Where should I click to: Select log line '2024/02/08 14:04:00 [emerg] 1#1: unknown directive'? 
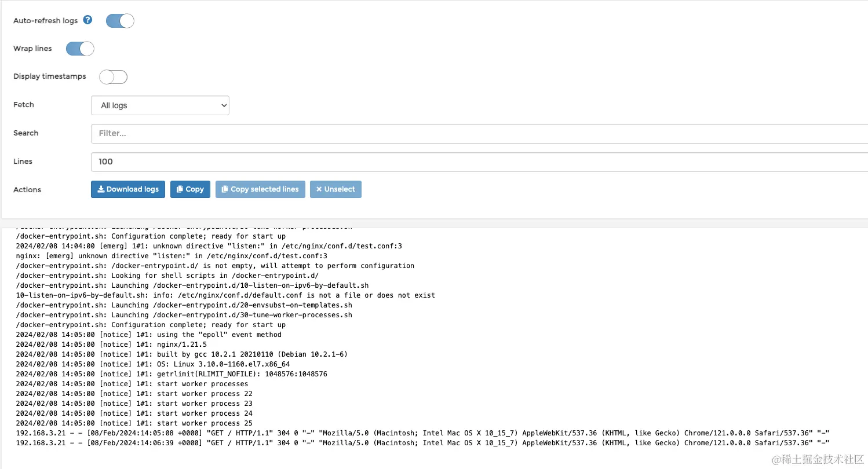coord(209,246)
